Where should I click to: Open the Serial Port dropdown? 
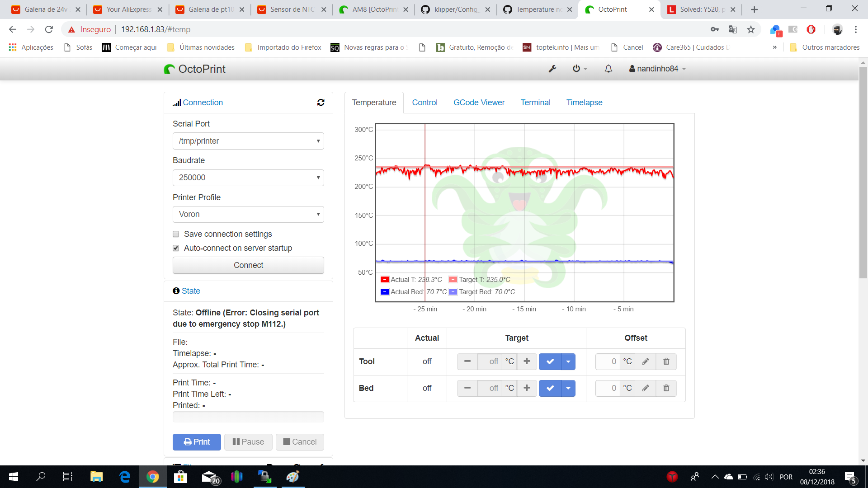click(x=248, y=141)
